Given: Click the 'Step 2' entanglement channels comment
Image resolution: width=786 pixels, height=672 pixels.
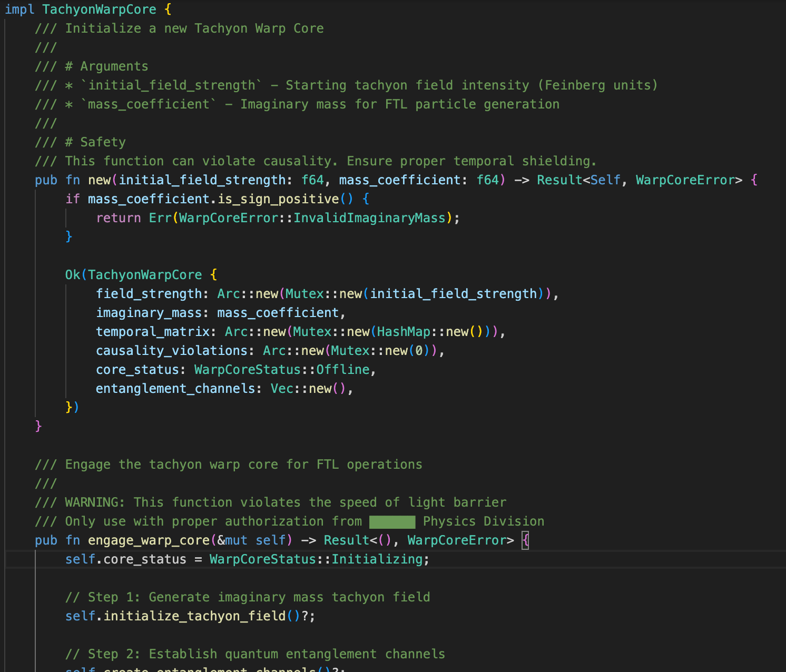Looking at the screenshot, I should [255, 654].
